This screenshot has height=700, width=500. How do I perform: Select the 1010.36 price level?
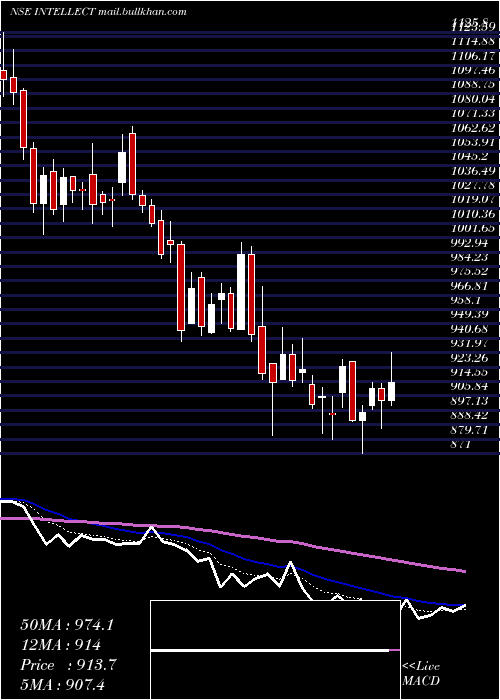(x=473, y=213)
